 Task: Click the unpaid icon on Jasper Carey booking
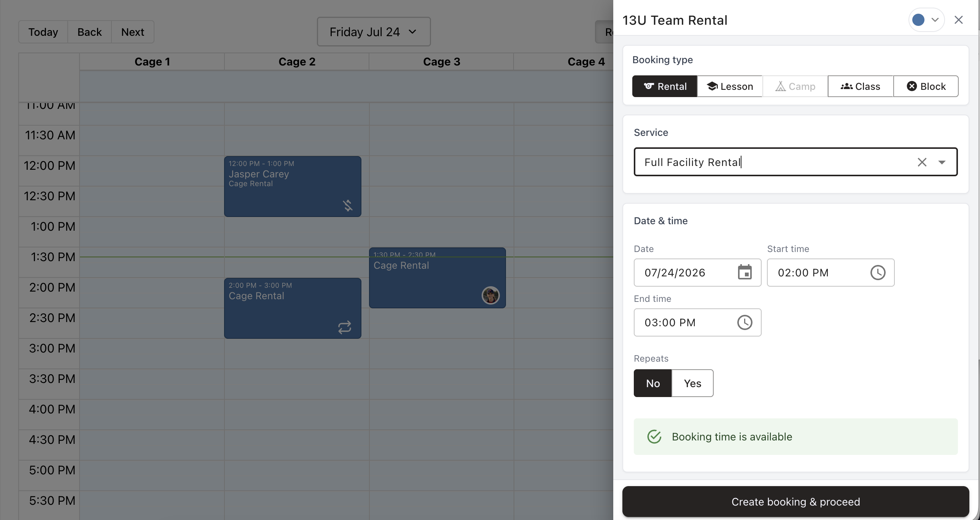(347, 206)
